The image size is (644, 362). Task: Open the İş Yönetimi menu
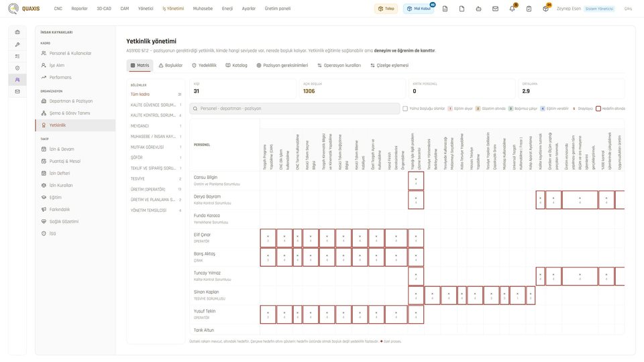click(173, 9)
